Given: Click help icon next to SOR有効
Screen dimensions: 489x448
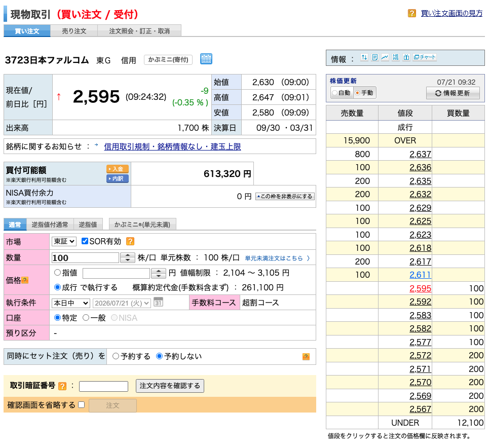Looking at the screenshot, I should point(130,241).
